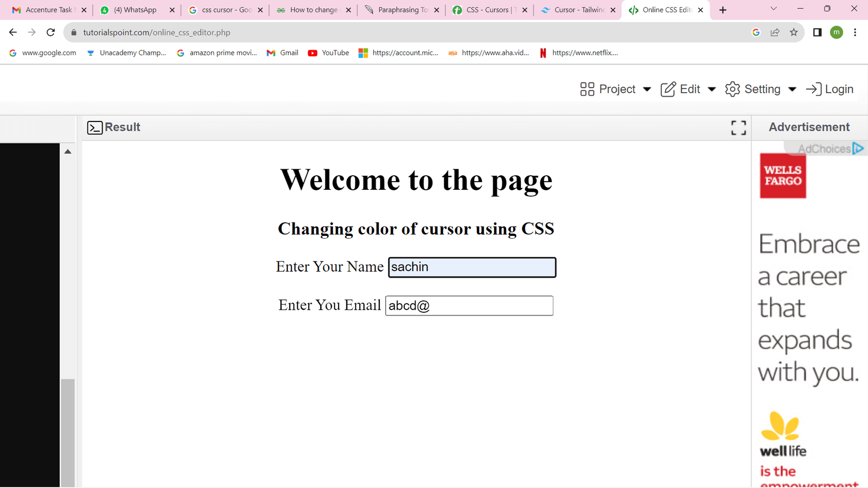Select the Enter You Email text box
868x488 pixels.
469,305
